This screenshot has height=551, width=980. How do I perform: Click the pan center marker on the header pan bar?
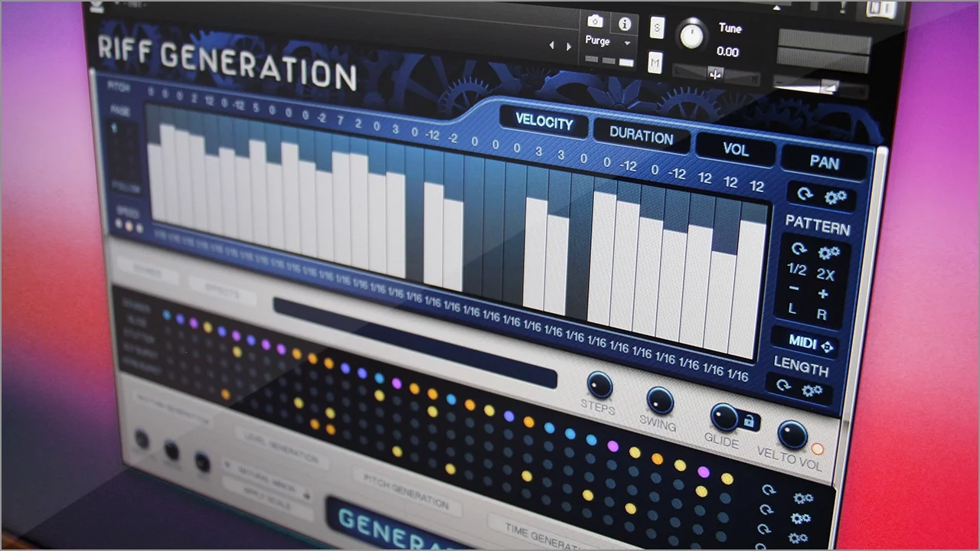(716, 74)
